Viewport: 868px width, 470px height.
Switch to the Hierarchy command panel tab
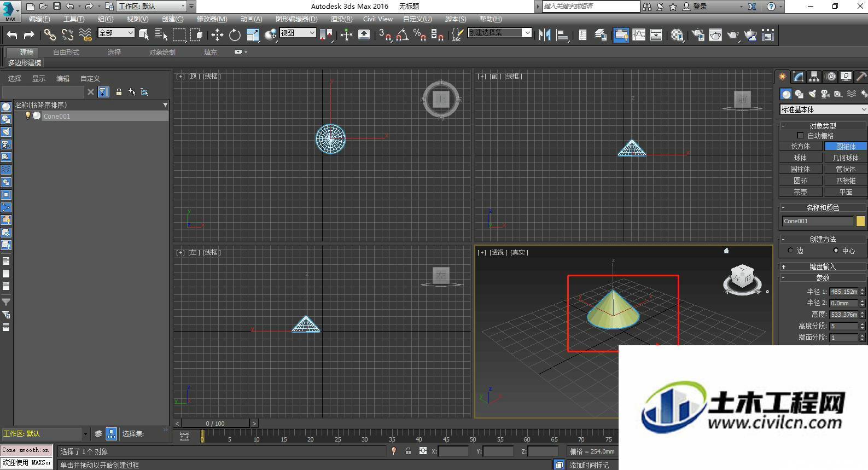coord(814,77)
